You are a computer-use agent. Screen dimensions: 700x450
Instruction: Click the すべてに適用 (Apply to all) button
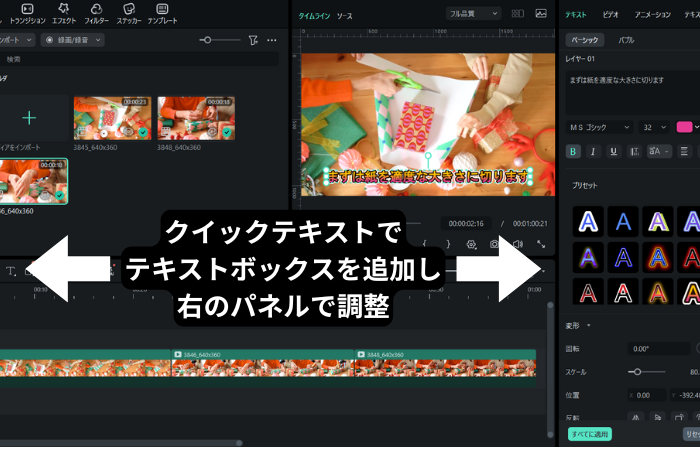pos(590,434)
